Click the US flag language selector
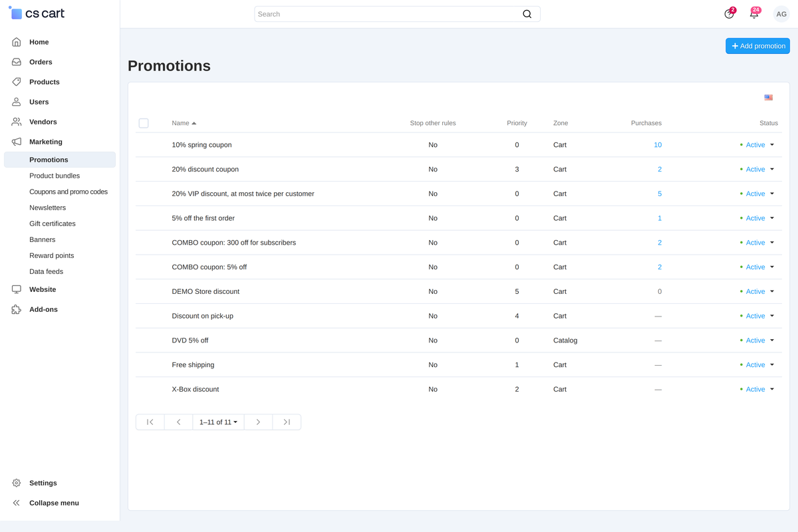This screenshot has width=798, height=532. click(x=769, y=98)
